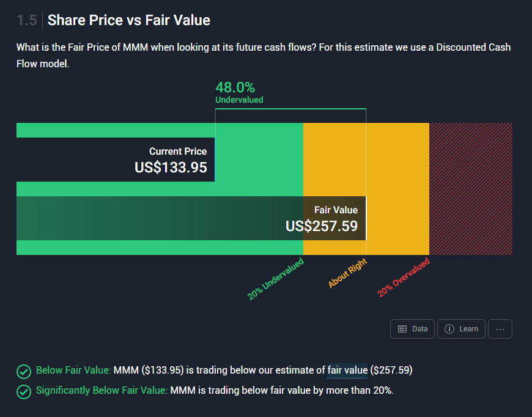Click the Significantly Below Fair Value green label
The height and width of the screenshot is (417, 532).
102,390
